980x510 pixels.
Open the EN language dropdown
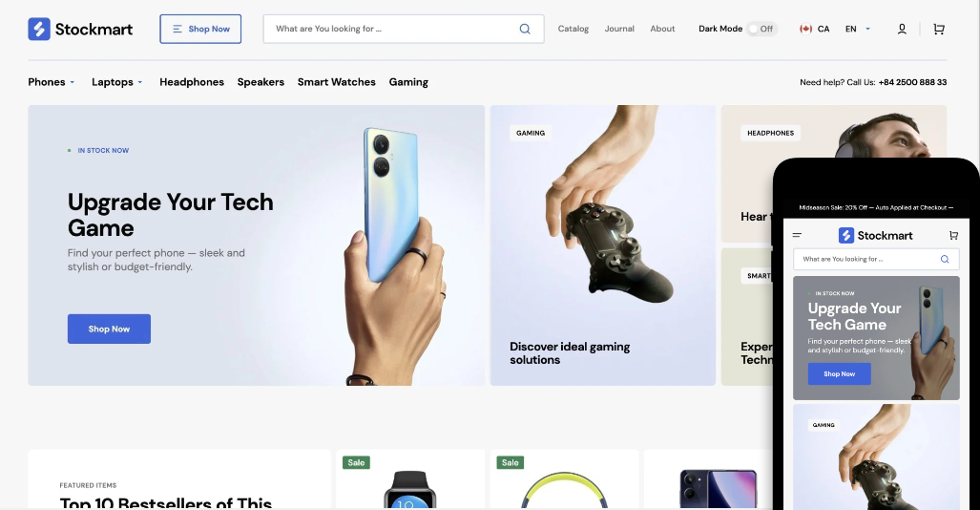tap(858, 29)
